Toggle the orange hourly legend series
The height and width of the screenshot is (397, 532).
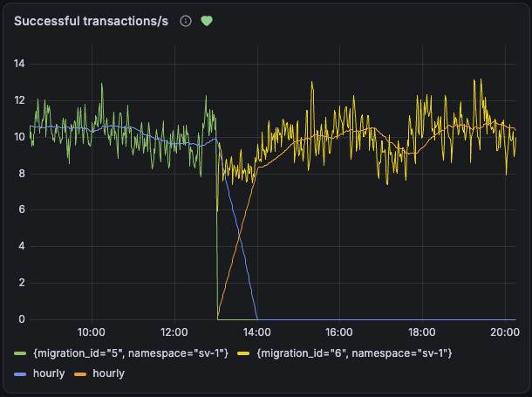point(108,373)
